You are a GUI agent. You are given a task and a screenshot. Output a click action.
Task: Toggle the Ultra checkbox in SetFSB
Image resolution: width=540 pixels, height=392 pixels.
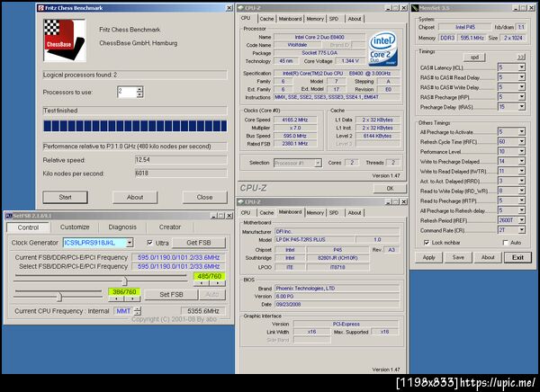pos(149,243)
